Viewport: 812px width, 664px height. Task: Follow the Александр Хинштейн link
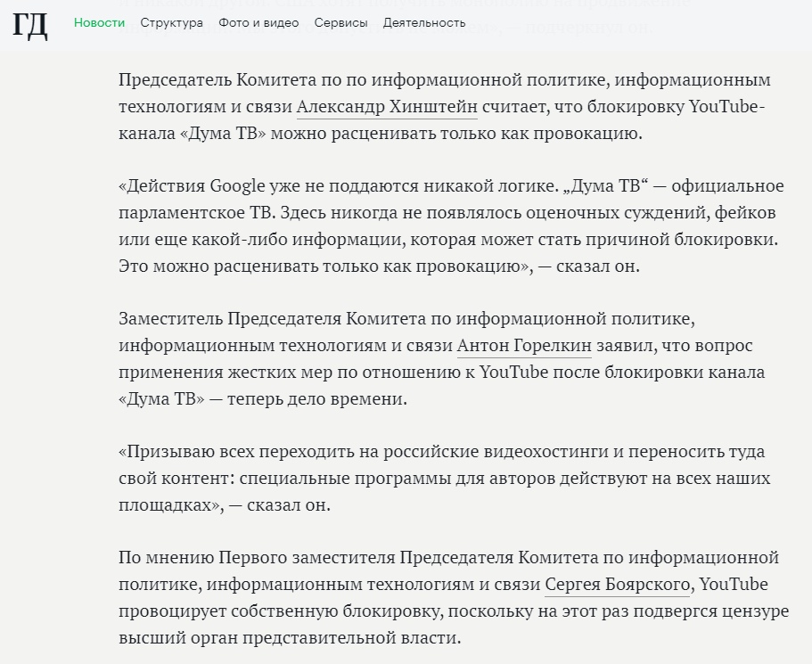coord(387,107)
